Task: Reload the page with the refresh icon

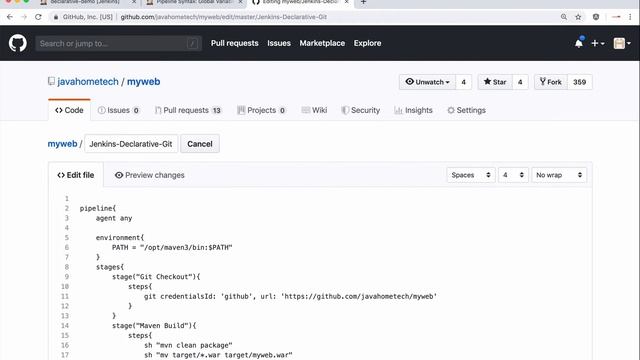Action: [x=38, y=17]
